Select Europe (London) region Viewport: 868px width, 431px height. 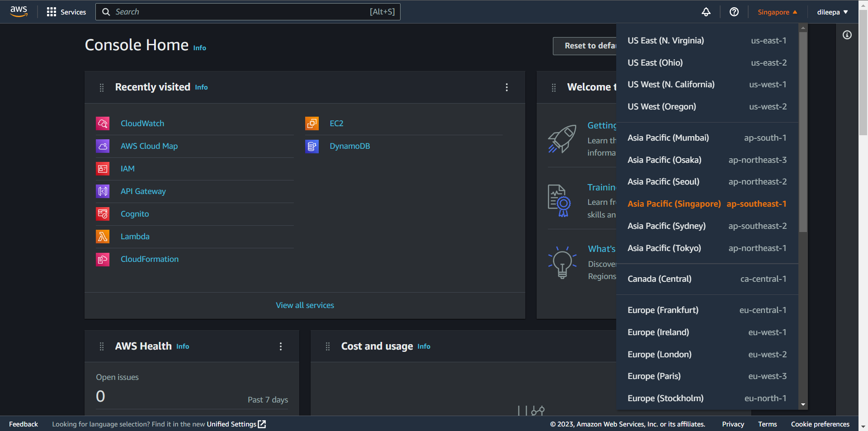(x=707, y=355)
